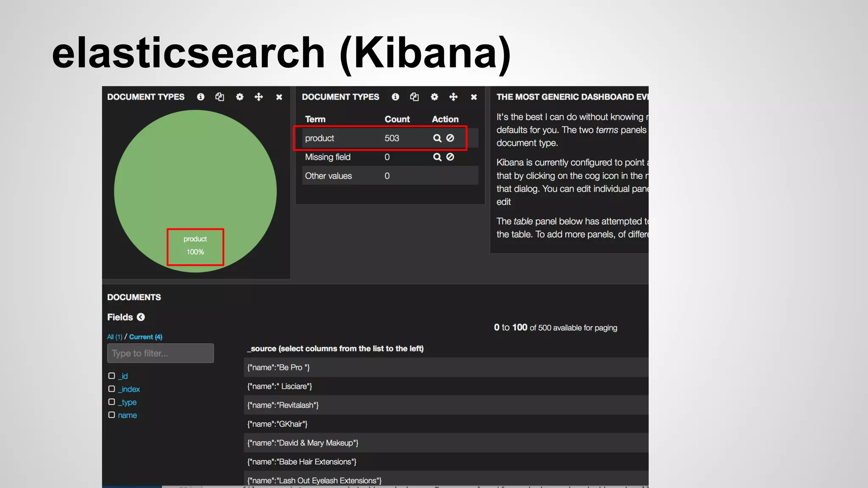This screenshot has height=488, width=868.
Task: Exclude Missing field with ban icon
Action: point(450,157)
